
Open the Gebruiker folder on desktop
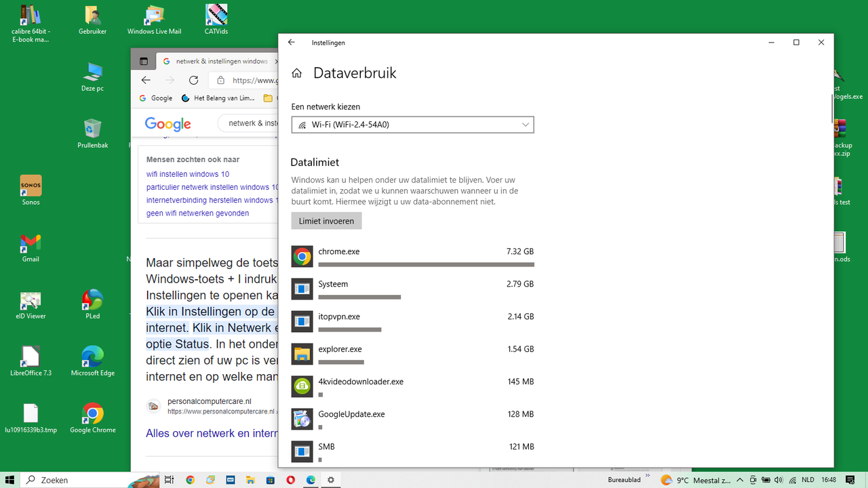click(x=92, y=20)
